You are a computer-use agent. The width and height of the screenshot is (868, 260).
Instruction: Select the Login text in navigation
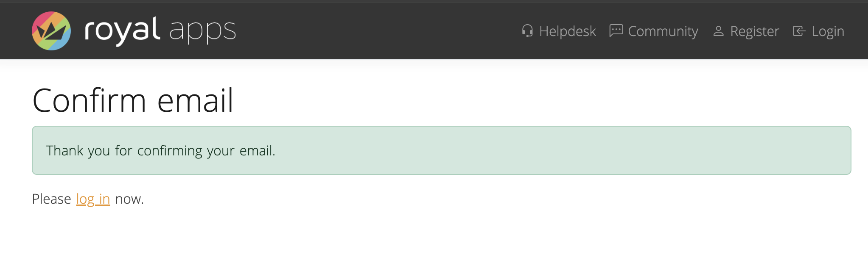tap(828, 31)
